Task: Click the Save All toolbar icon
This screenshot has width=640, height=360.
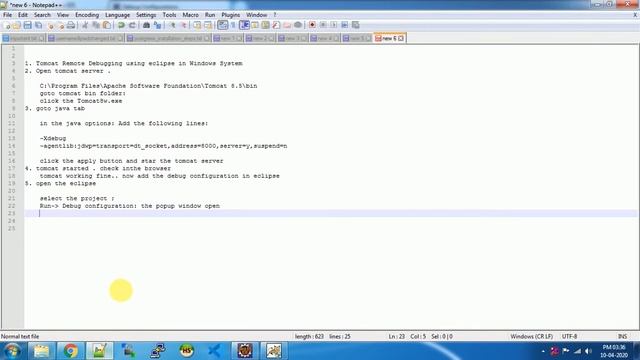Action: [38, 25]
